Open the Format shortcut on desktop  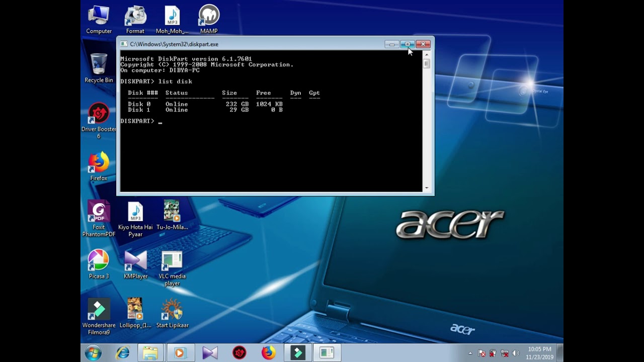[135, 20]
